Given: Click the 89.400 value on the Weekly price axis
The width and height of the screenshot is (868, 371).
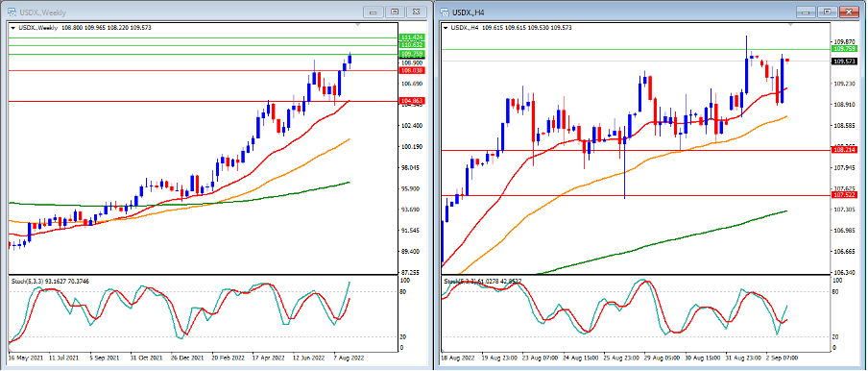Looking at the screenshot, I should click(411, 252).
